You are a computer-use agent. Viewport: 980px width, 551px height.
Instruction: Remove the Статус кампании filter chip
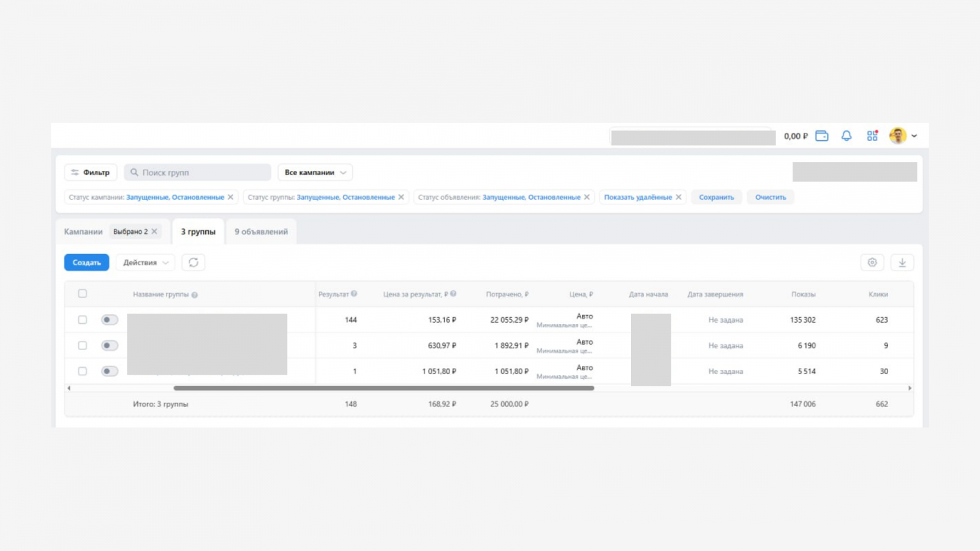tap(230, 197)
